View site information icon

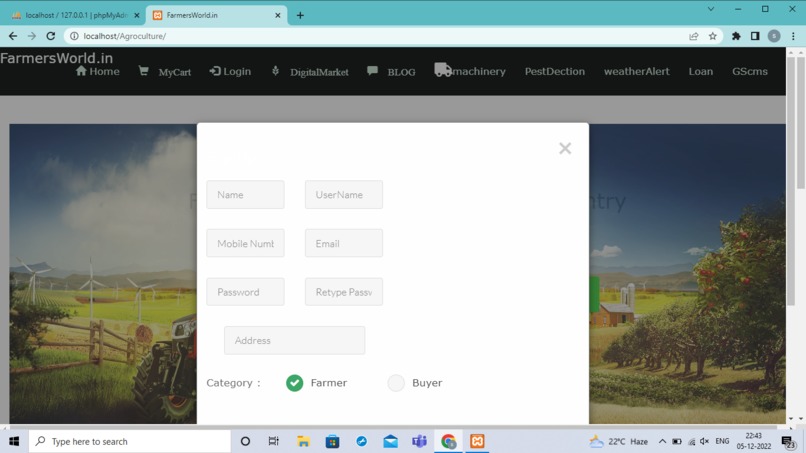tap(74, 36)
